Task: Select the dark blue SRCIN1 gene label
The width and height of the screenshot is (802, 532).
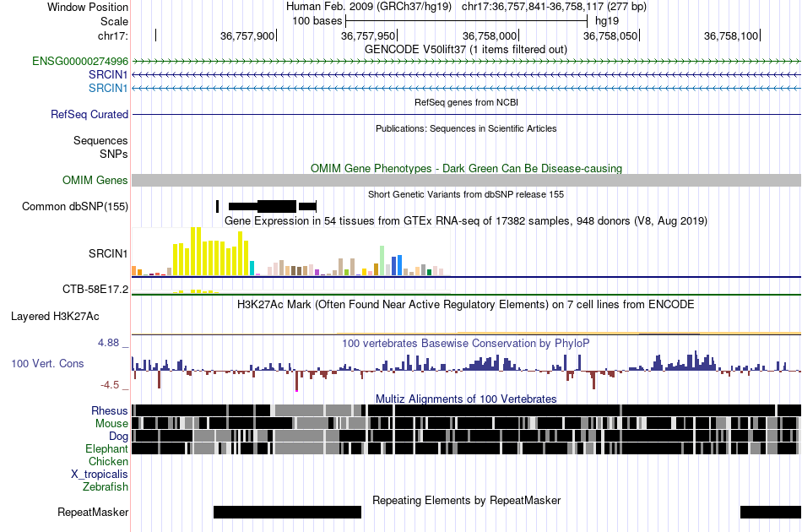Action: 108,74
